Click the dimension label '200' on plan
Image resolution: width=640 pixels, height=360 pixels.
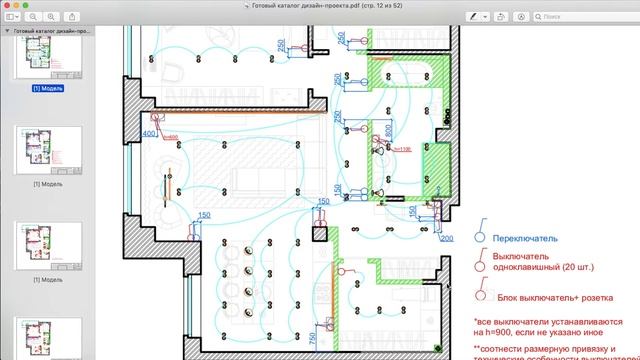(x=447, y=238)
